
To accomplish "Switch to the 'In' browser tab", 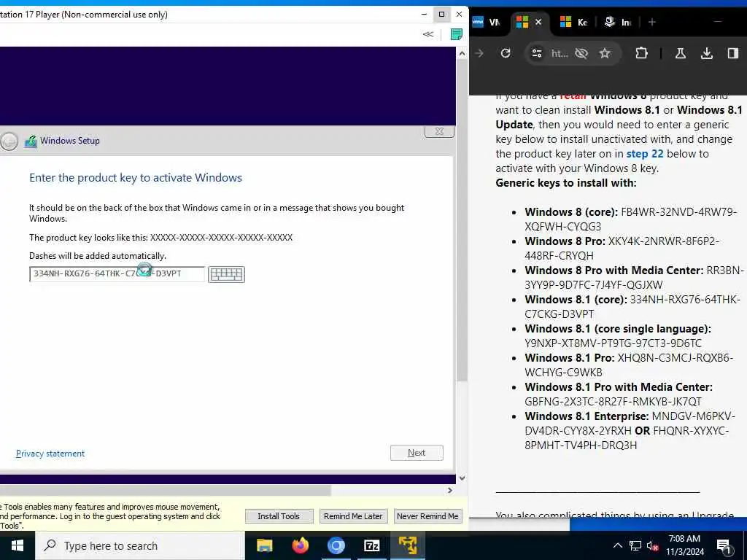I will 617,22.
